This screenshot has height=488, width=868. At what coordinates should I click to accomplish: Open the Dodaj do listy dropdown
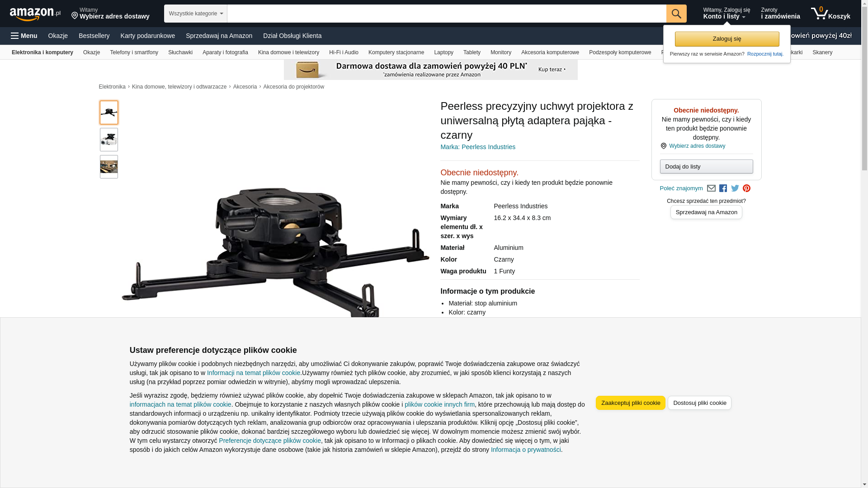pos(706,167)
